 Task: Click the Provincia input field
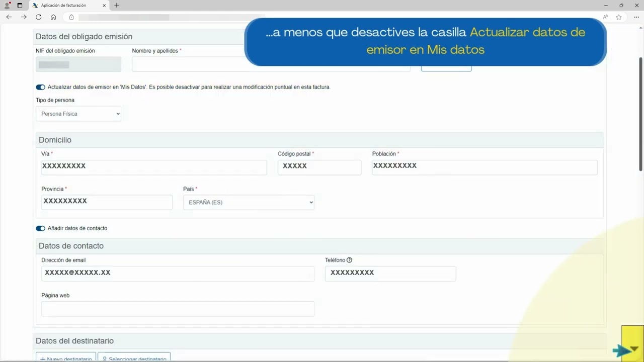[107, 202]
